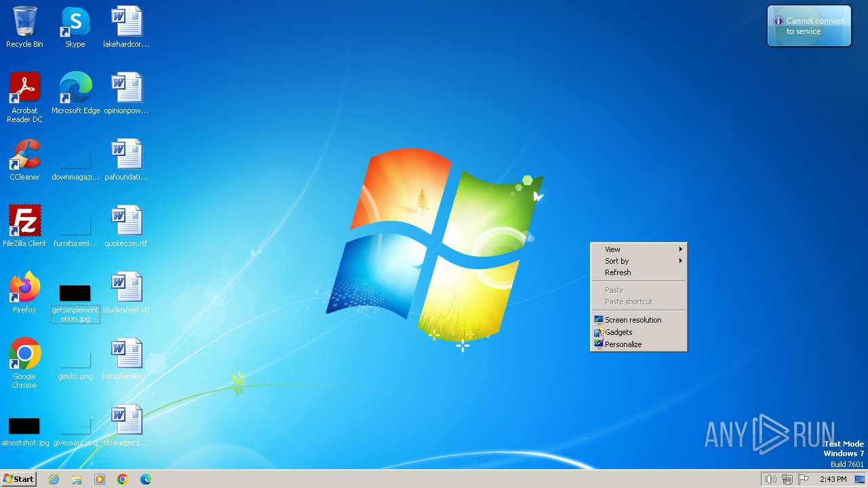Choose Refresh from the context menu

[639, 272]
